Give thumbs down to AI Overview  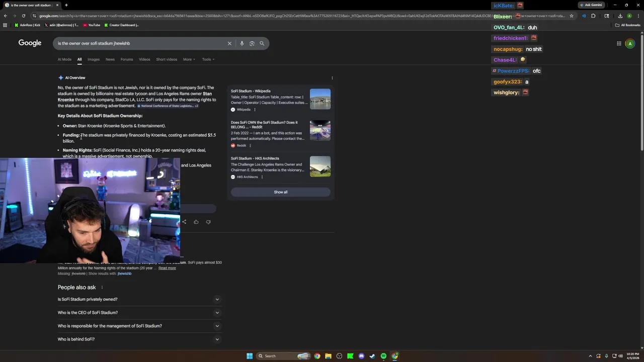pyautogui.click(x=208, y=222)
